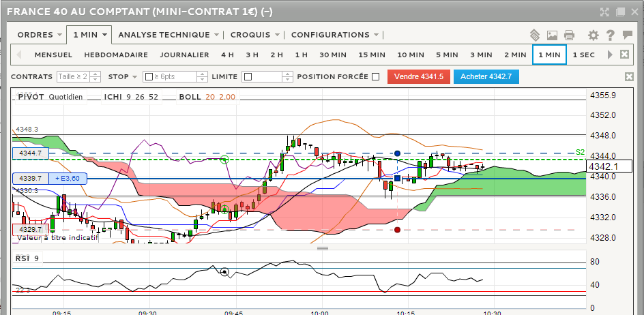This screenshot has width=644, height=315.
Task: Switch to HEBDOMADAIRE timeframe
Action: click(x=116, y=55)
